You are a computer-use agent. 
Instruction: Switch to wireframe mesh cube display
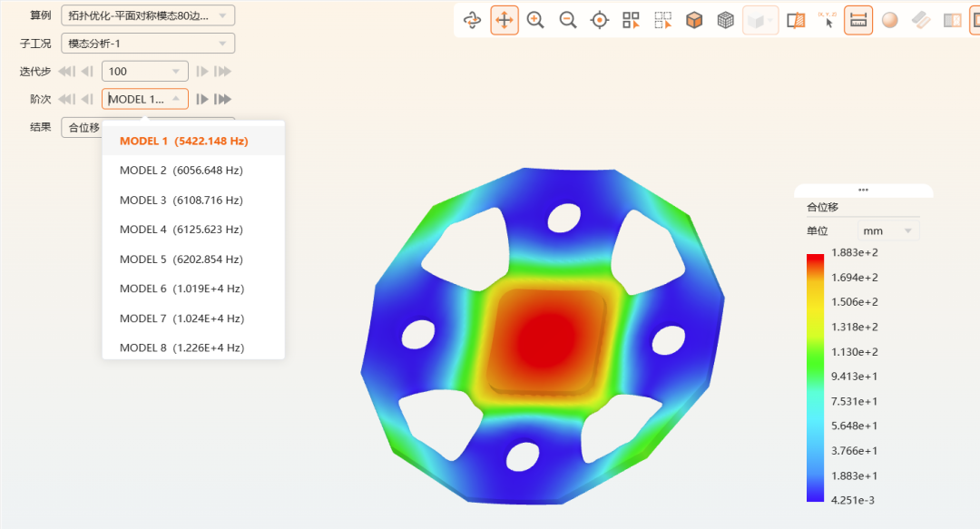[726, 20]
